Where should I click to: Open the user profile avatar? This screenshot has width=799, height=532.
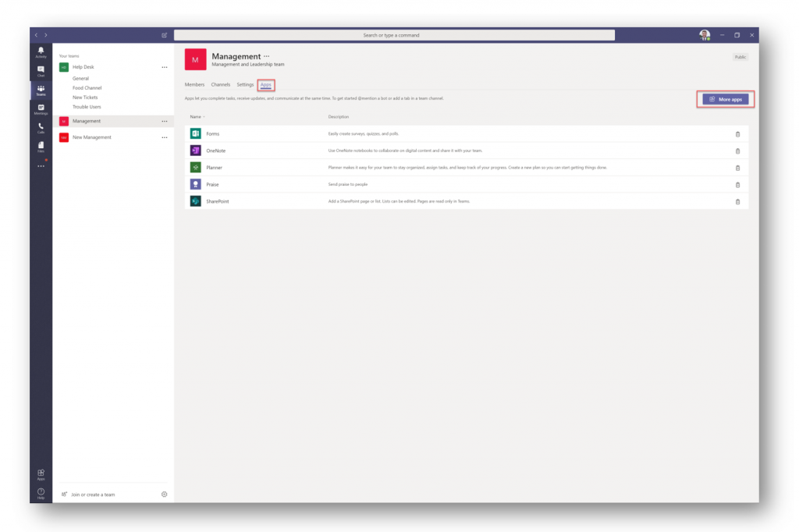click(705, 35)
